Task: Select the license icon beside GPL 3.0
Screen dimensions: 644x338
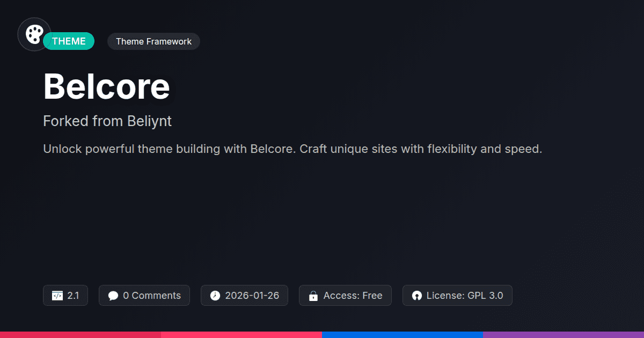Action: point(417,295)
